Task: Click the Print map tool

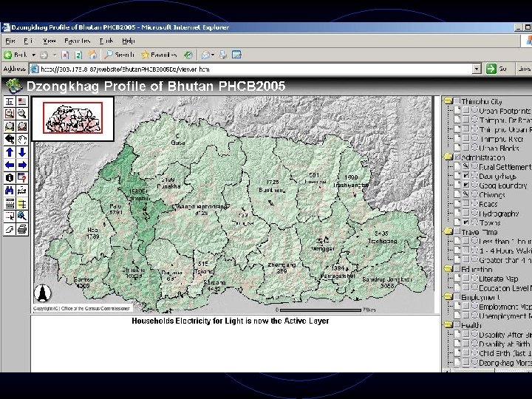Action: coord(22,229)
